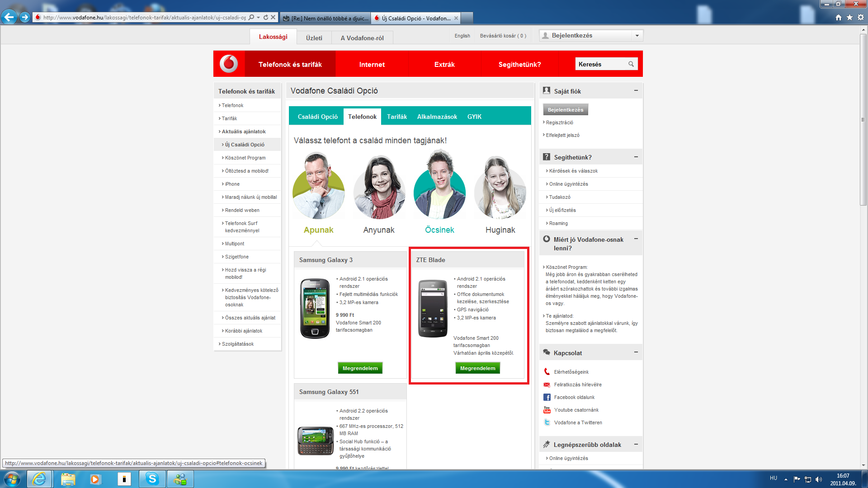
Task: Switch to the Üzleti tab
Action: coord(314,38)
